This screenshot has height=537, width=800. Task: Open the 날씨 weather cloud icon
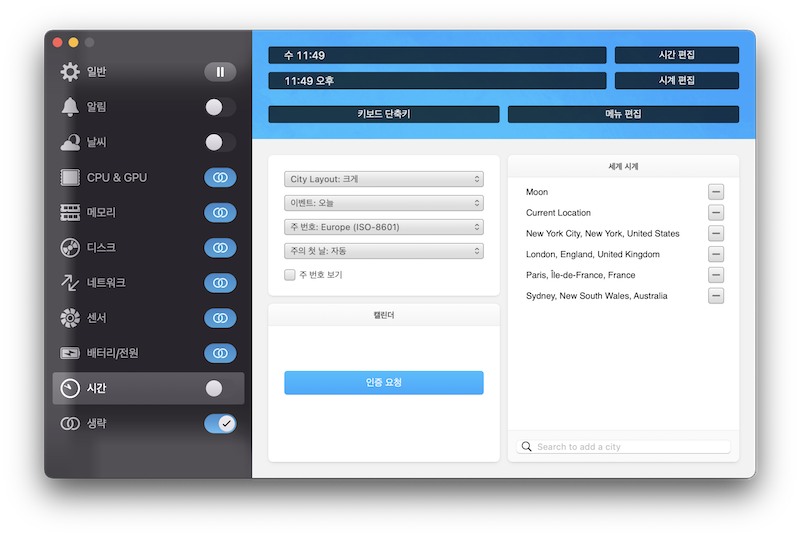(x=70, y=142)
